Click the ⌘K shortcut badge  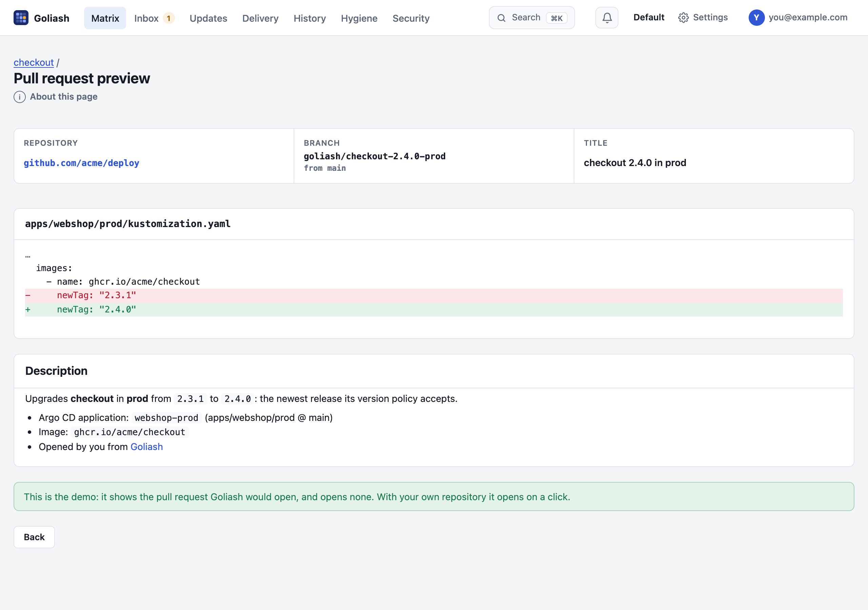click(x=557, y=18)
